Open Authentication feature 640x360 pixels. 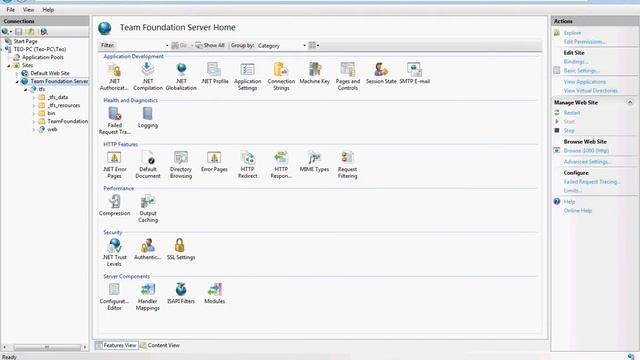[148, 249]
